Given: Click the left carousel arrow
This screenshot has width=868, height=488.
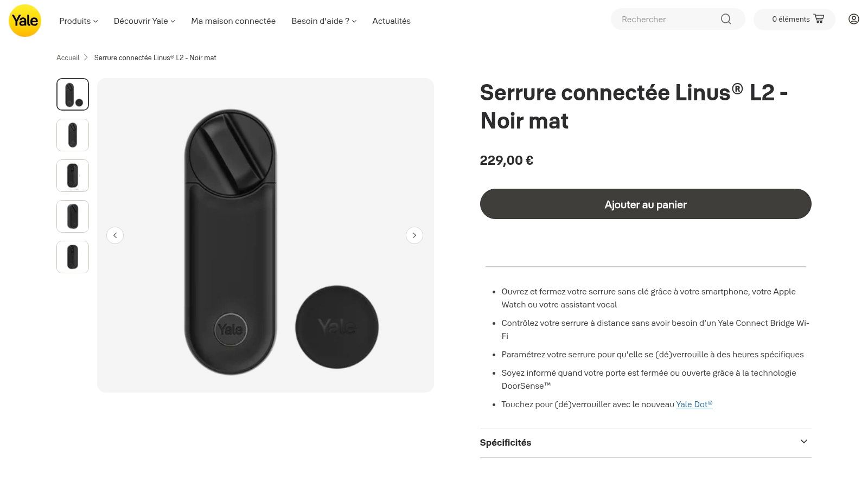Looking at the screenshot, I should pos(115,235).
